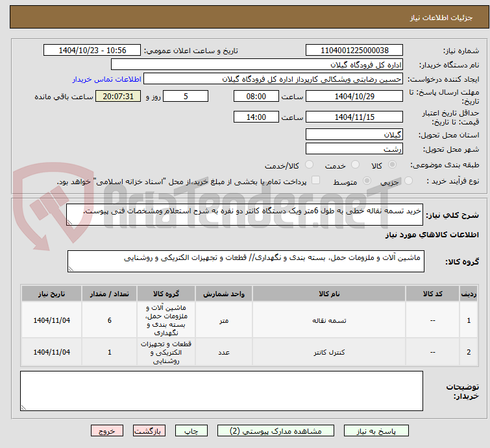Click the کد کالا column header
This screenshot has height=448, width=490.
432,294
